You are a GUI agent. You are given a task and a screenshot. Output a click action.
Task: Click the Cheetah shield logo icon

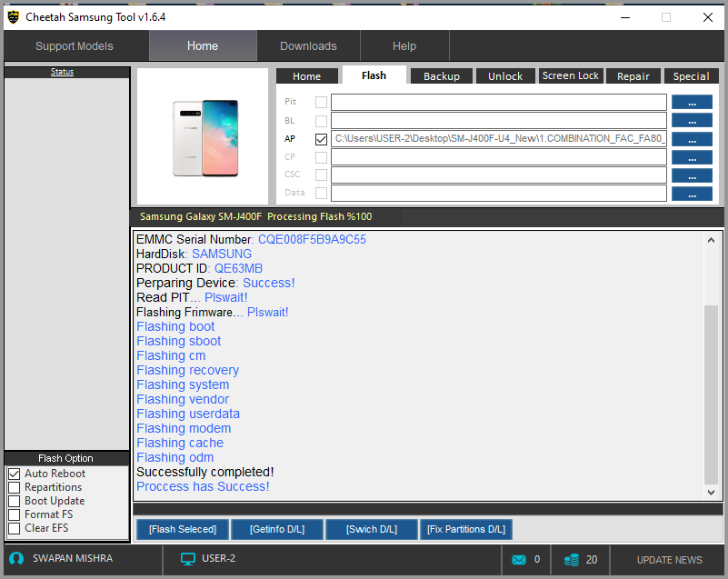pyautogui.click(x=13, y=16)
